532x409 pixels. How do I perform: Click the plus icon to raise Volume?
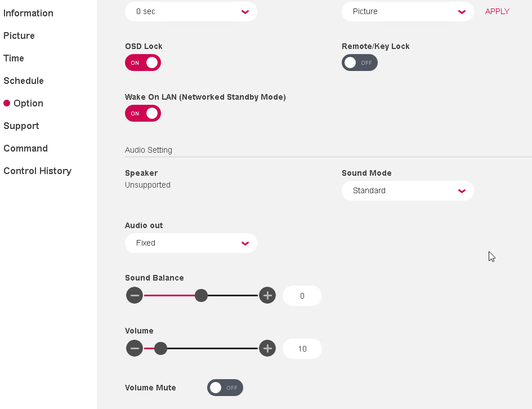267,348
